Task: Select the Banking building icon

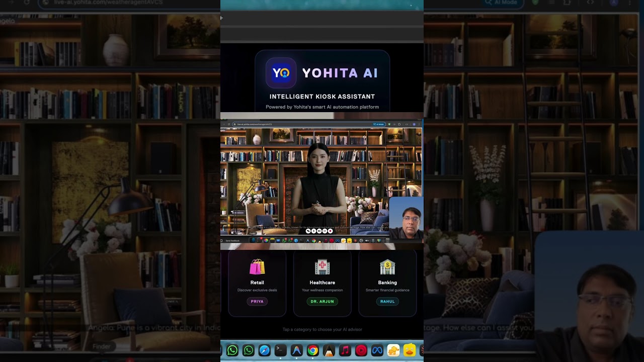Action: pyautogui.click(x=387, y=267)
